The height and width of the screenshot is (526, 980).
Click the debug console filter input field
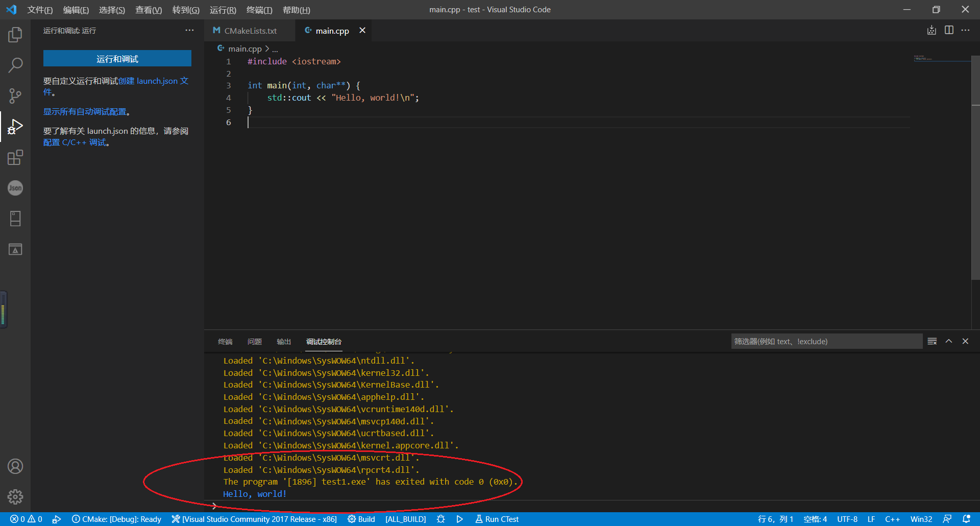pos(826,341)
